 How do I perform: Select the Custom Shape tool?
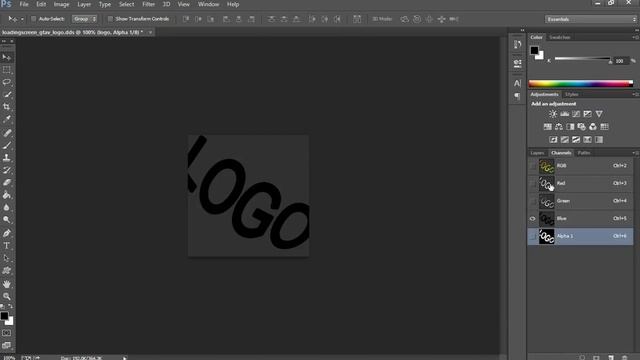[x=7, y=271]
